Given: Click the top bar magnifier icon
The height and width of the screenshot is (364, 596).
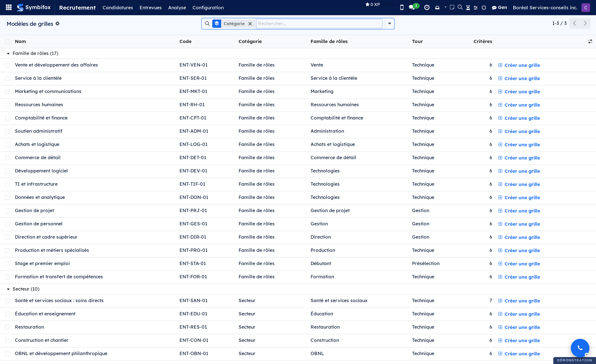Looking at the screenshot, I should click(x=460, y=7).
